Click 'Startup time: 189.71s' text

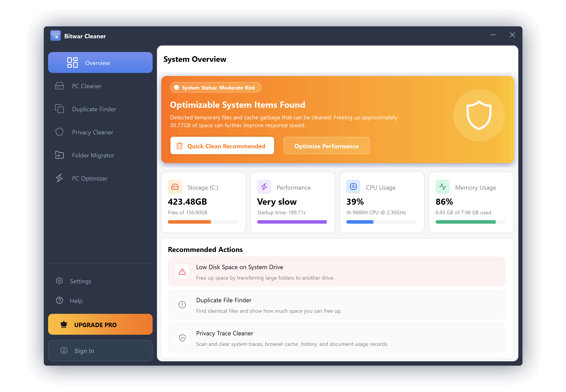pyautogui.click(x=281, y=213)
